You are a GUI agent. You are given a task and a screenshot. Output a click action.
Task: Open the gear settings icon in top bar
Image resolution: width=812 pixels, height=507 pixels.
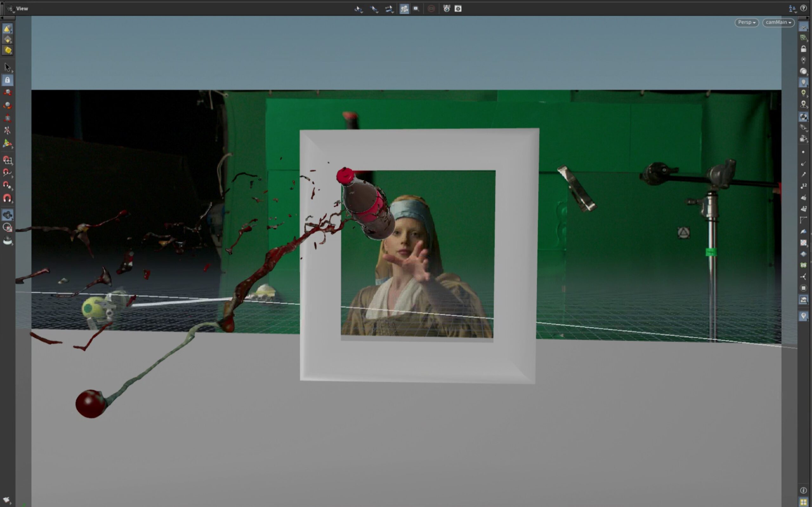[458, 9]
